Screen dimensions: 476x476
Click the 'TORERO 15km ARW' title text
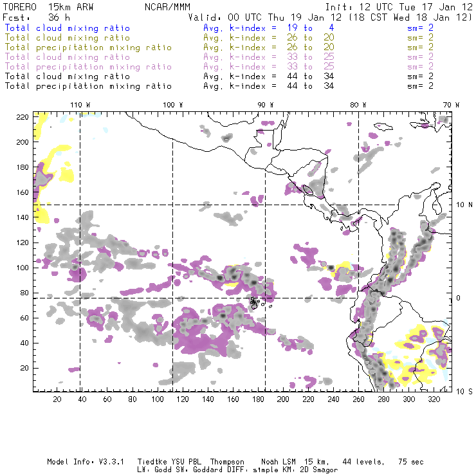coord(48,7)
